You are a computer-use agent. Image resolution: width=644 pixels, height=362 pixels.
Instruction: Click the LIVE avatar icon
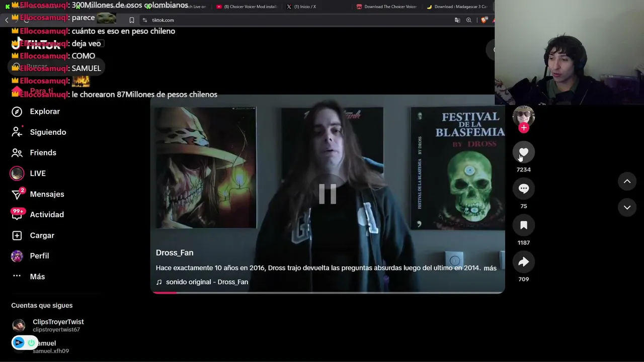[x=17, y=173]
